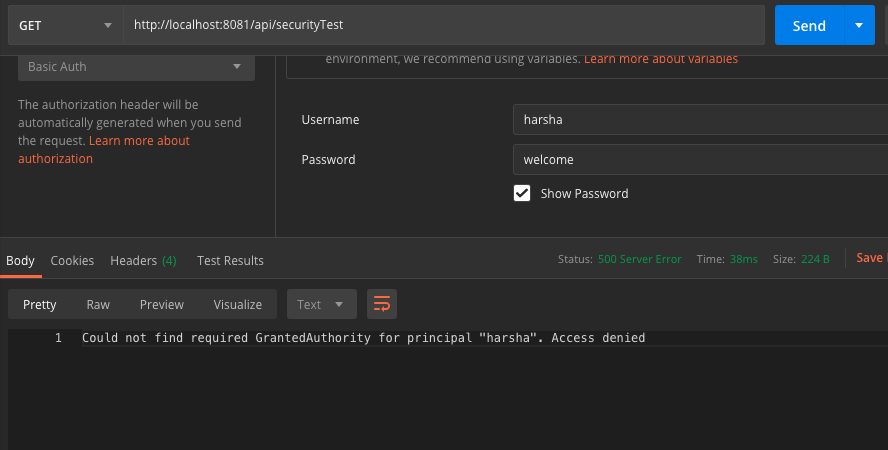Open the Text format dropdown
This screenshot has width=888, height=450.
tap(321, 304)
